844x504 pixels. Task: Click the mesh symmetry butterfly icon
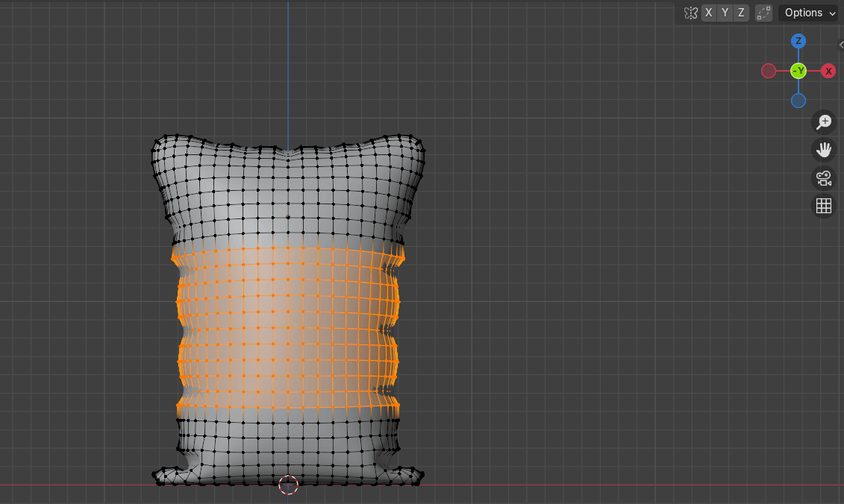690,13
